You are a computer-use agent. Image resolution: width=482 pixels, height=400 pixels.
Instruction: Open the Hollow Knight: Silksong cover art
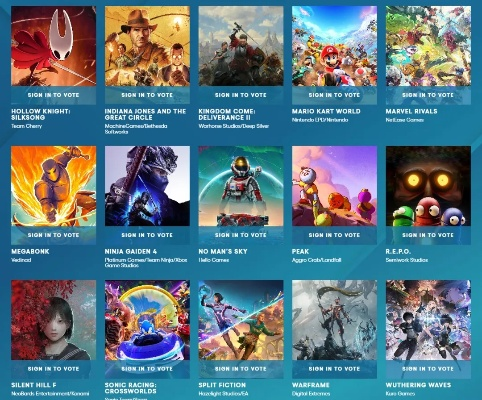(x=54, y=46)
